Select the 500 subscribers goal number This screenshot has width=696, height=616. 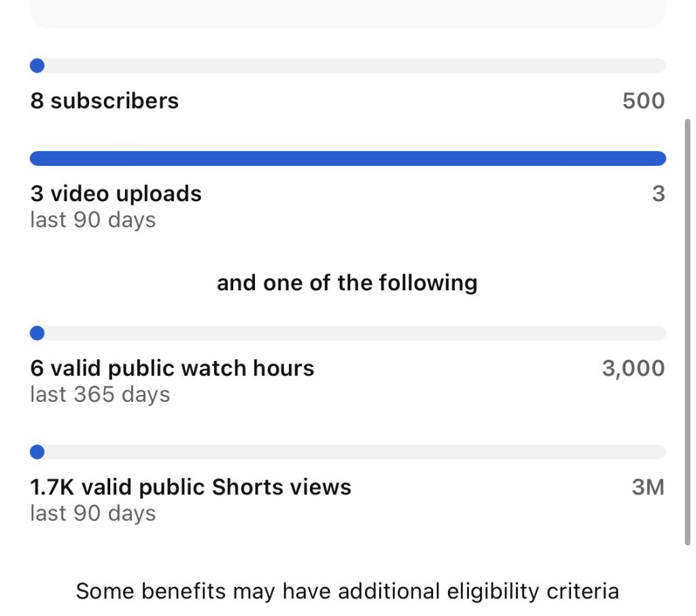(x=643, y=101)
